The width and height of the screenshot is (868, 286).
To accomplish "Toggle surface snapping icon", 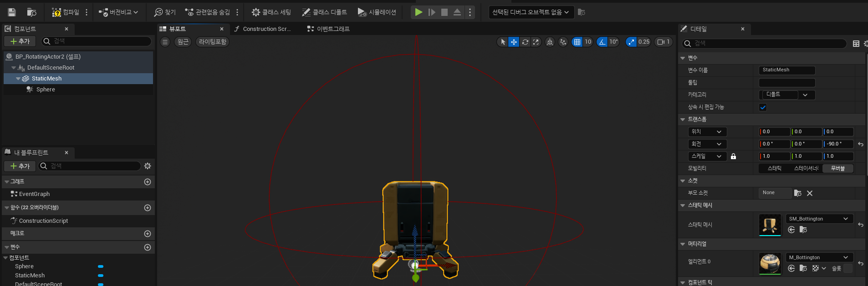I will 563,42.
